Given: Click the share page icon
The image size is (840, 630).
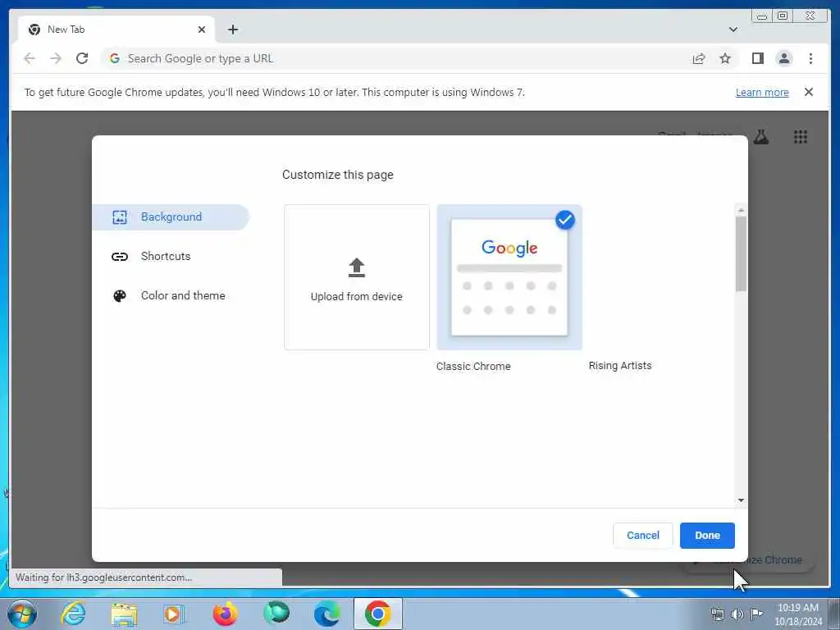Looking at the screenshot, I should coord(699,58).
